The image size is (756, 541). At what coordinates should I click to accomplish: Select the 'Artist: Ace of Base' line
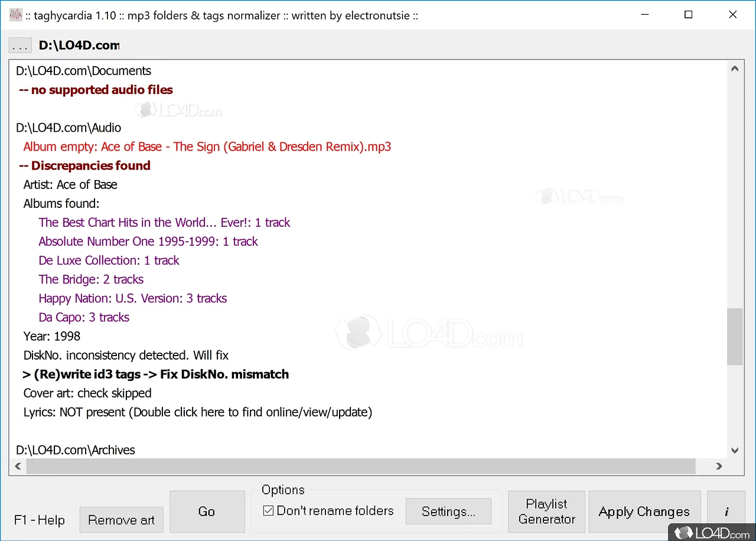[70, 184]
